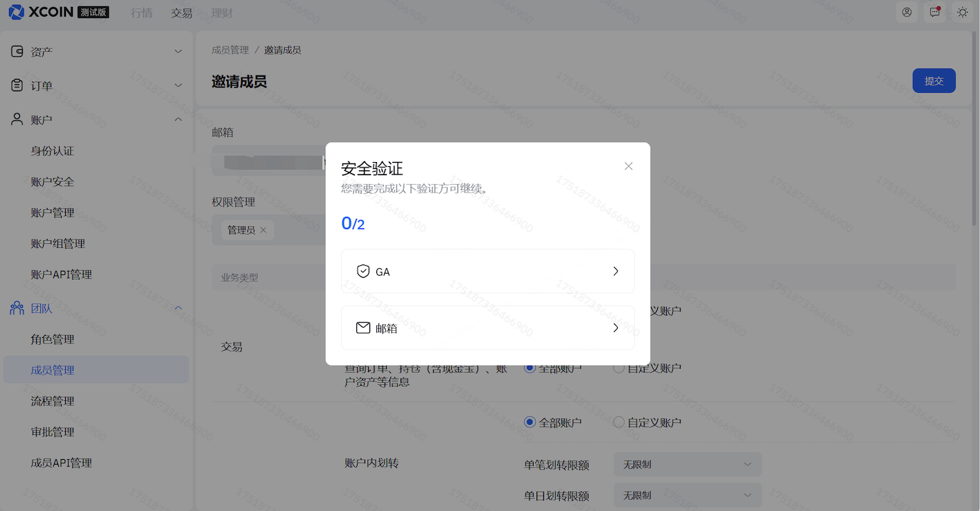Open 单日划转限额 dropdown

click(687, 496)
